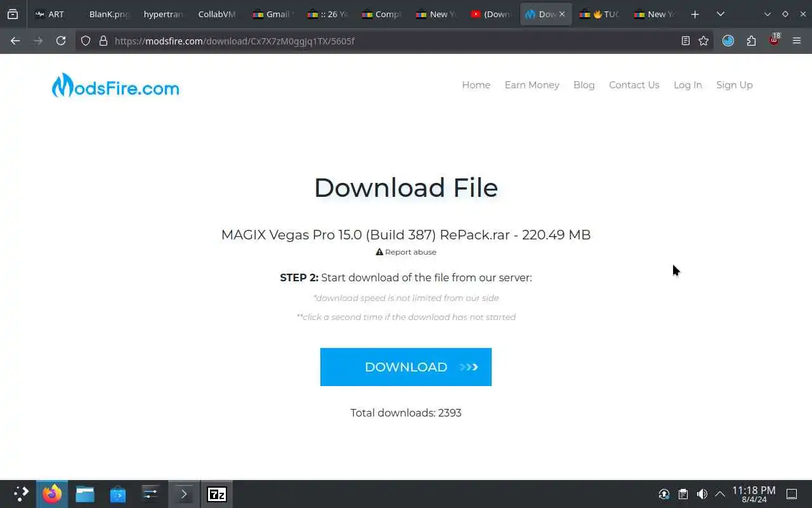
Task: Switch to the TUC tab
Action: click(599, 14)
